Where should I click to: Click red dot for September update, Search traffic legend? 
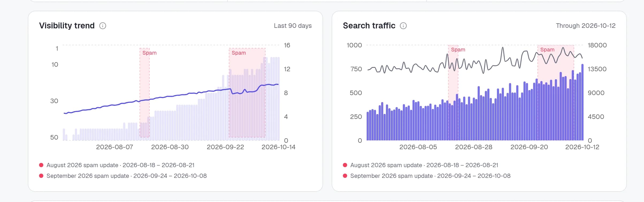345,176
